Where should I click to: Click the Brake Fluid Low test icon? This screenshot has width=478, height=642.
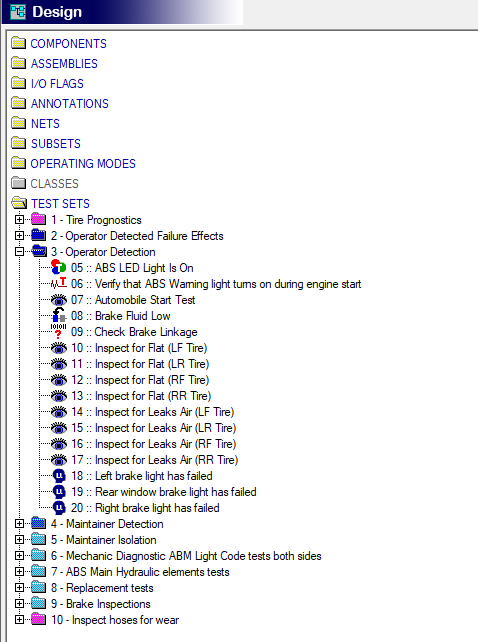[x=59, y=316]
